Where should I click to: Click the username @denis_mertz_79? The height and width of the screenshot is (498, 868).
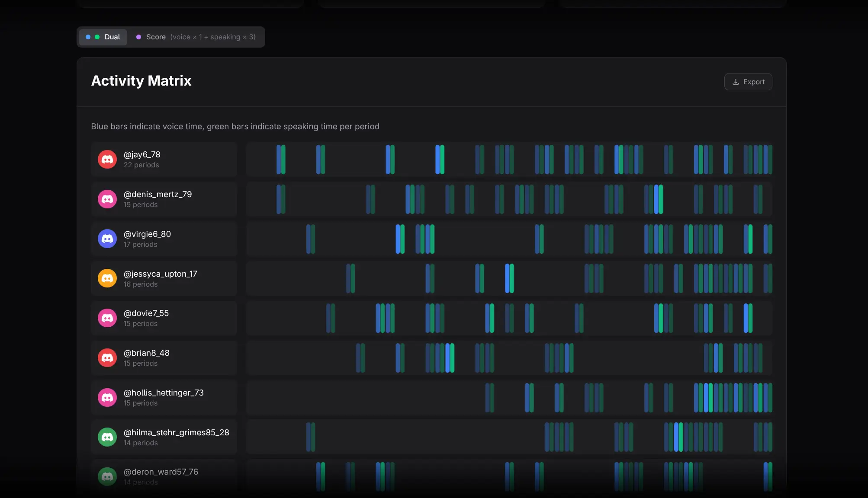[158, 194]
